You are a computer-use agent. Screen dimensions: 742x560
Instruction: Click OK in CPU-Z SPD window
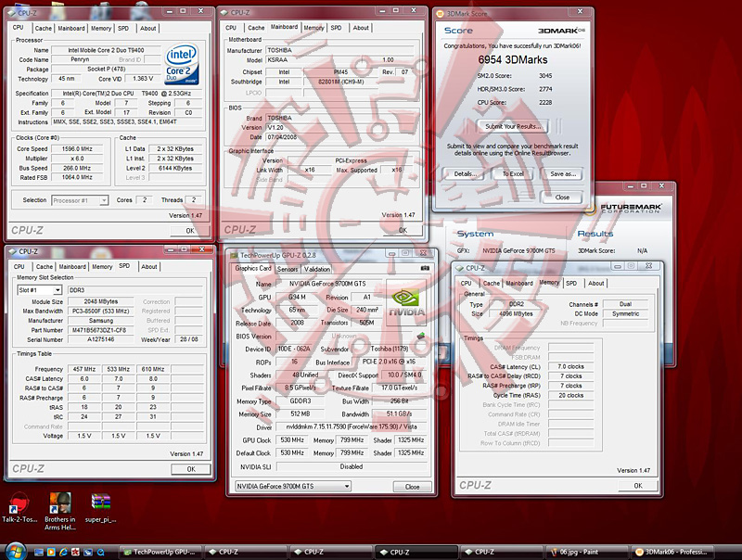coord(191,469)
